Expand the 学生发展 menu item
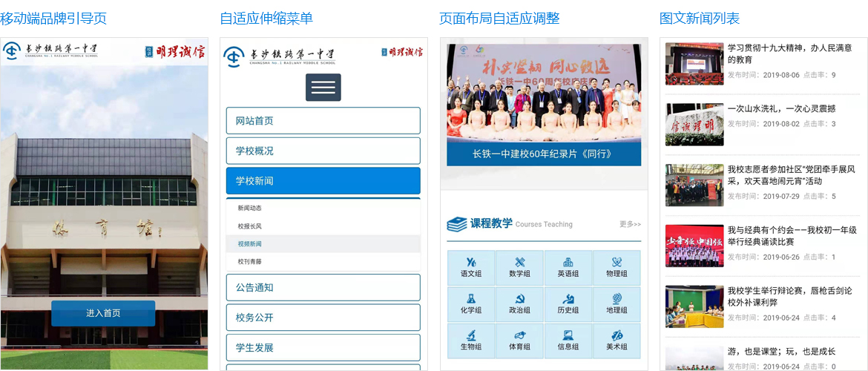Screen dimensions: 868x371 pyautogui.click(x=323, y=347)
